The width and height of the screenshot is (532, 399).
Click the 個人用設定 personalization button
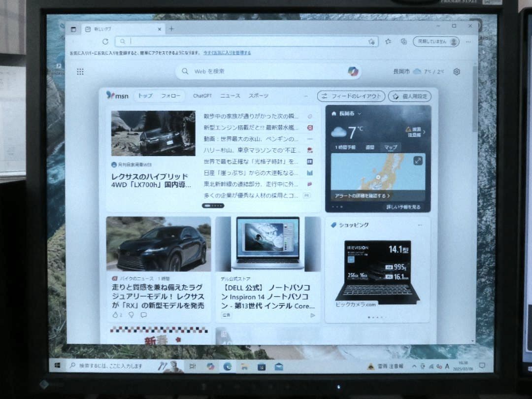[x=410, y=97]
